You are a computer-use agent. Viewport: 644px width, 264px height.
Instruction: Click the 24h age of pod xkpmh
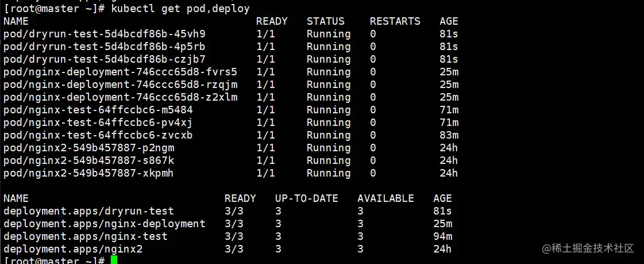tap(449, 173)
